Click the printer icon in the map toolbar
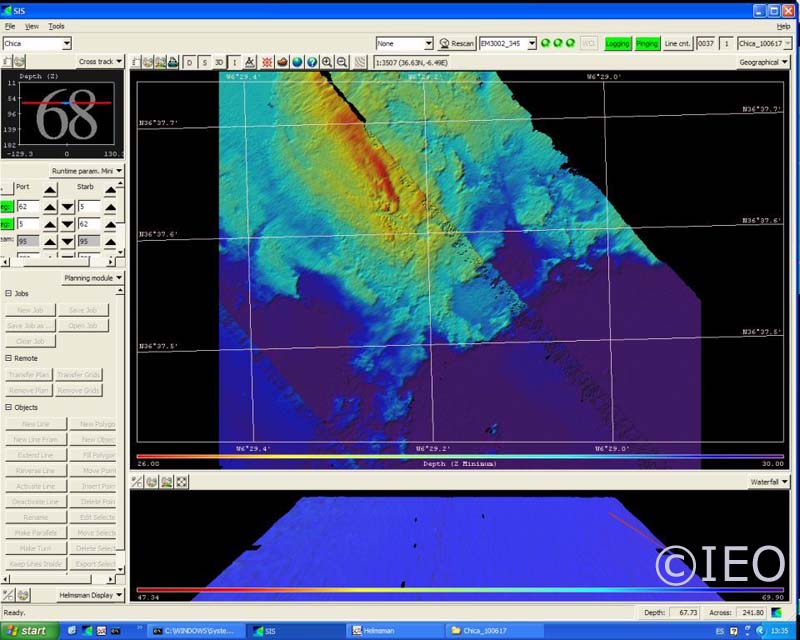800x640 pixels. coord(173,62)
